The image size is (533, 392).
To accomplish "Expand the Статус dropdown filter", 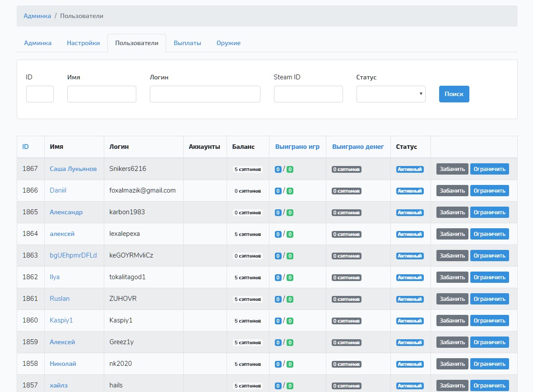I will pos(391,94).
